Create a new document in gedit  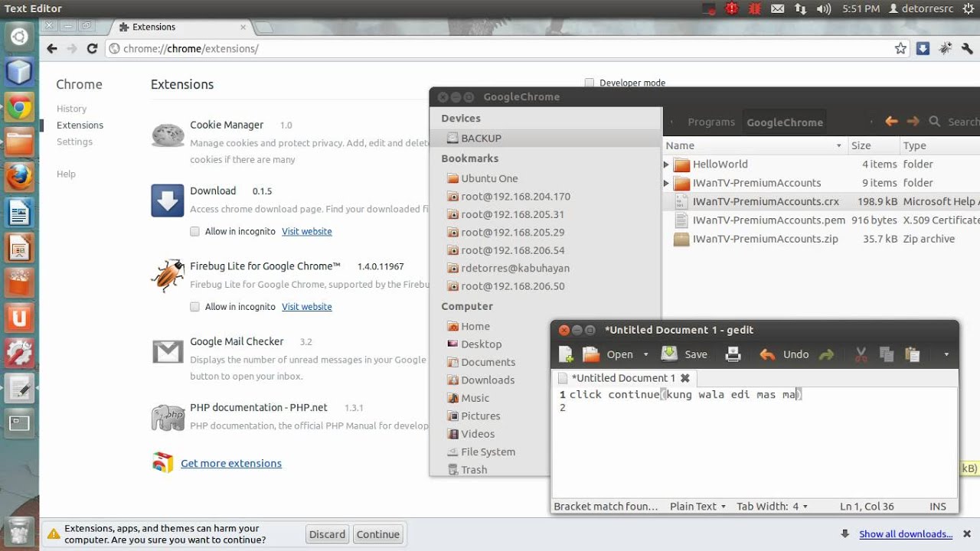pos(566,354)
